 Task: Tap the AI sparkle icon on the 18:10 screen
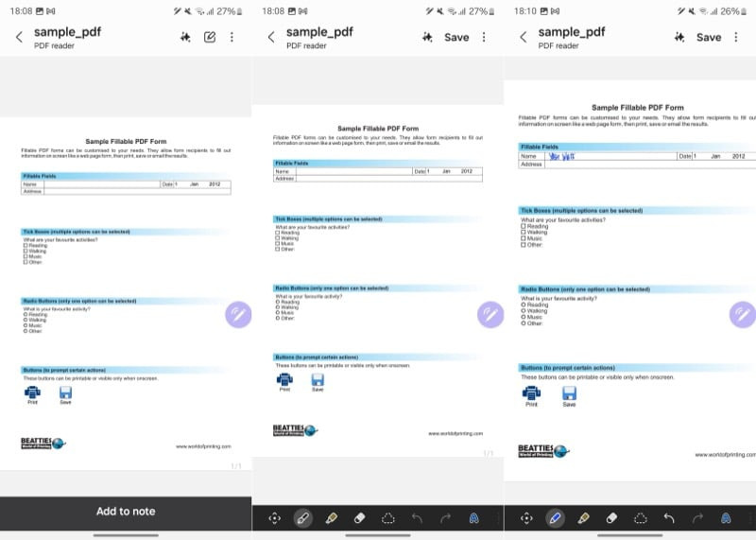pos(679,37)
